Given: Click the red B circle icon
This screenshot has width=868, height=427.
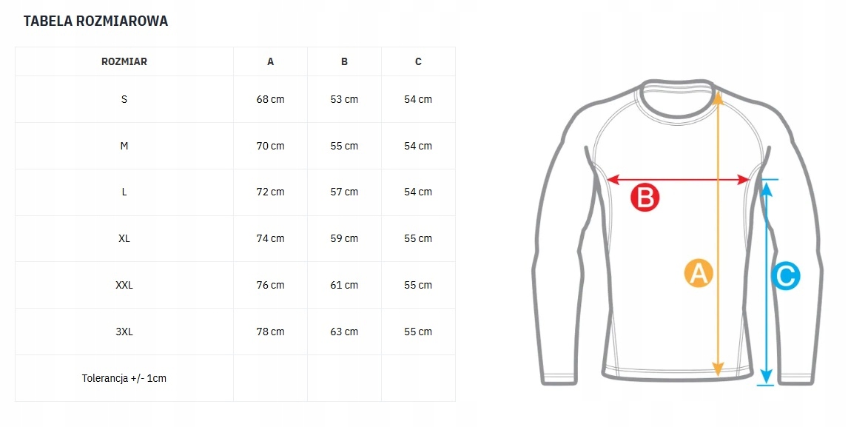Looking at the screenshot, I should (x=645, y=198).
